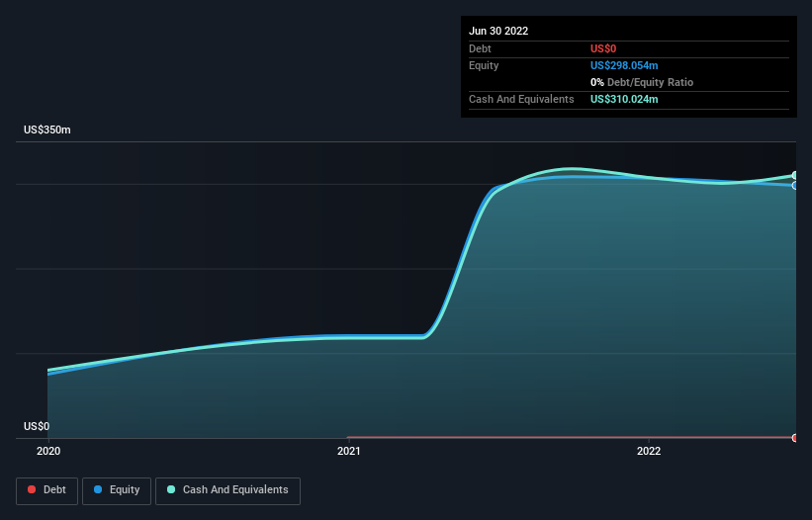Click the Debt label in the tooltip
This screenshot has width=812, height=520.
coord(480,48)
